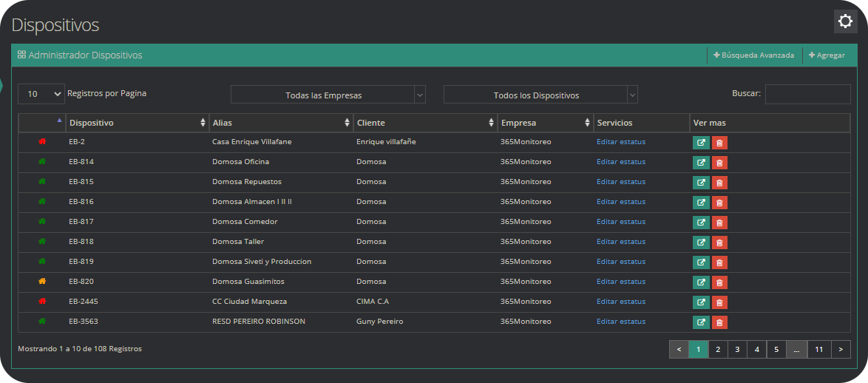Sort table by Alias column
This screenshot has height=383, width=868.
point(281,123)
